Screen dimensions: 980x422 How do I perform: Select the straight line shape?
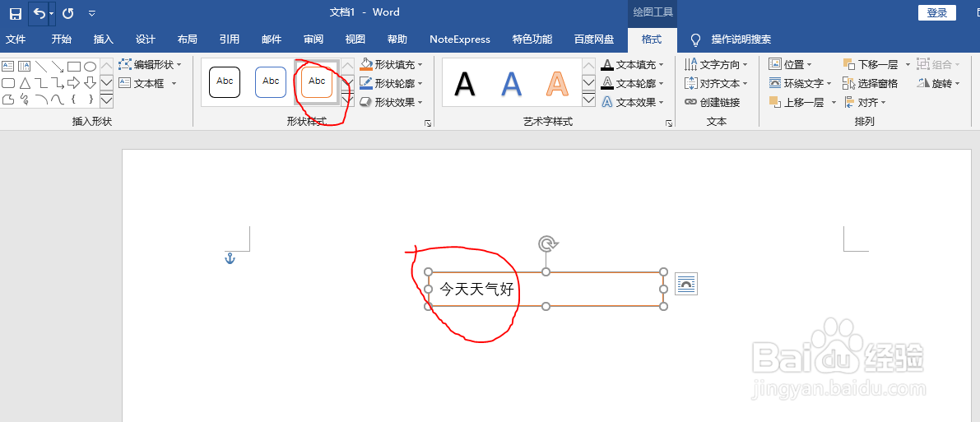[40, 67]
